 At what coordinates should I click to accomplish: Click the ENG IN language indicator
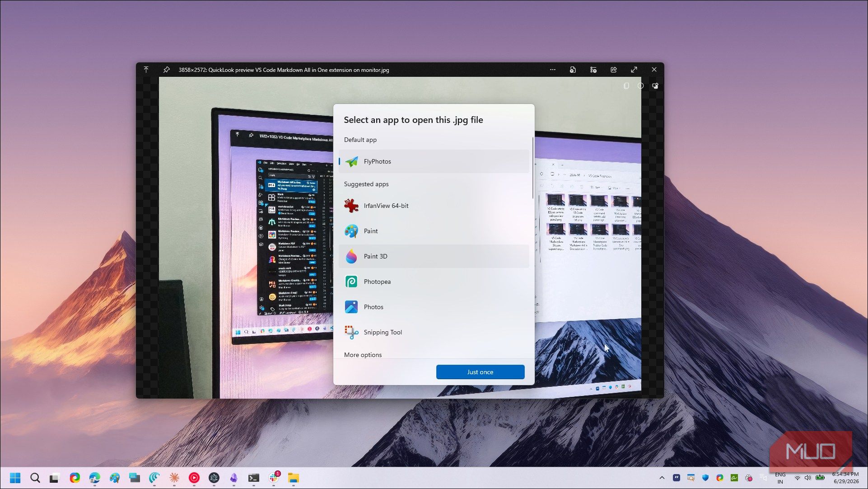[x=780, y=478]
